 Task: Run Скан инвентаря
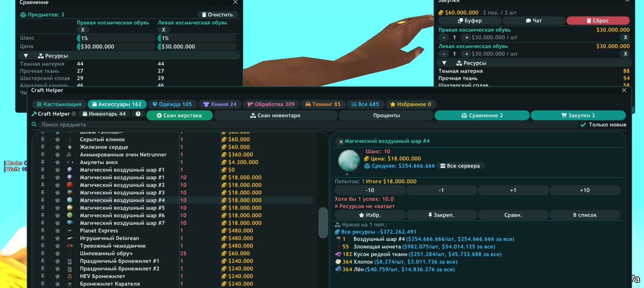pos(275,116)
